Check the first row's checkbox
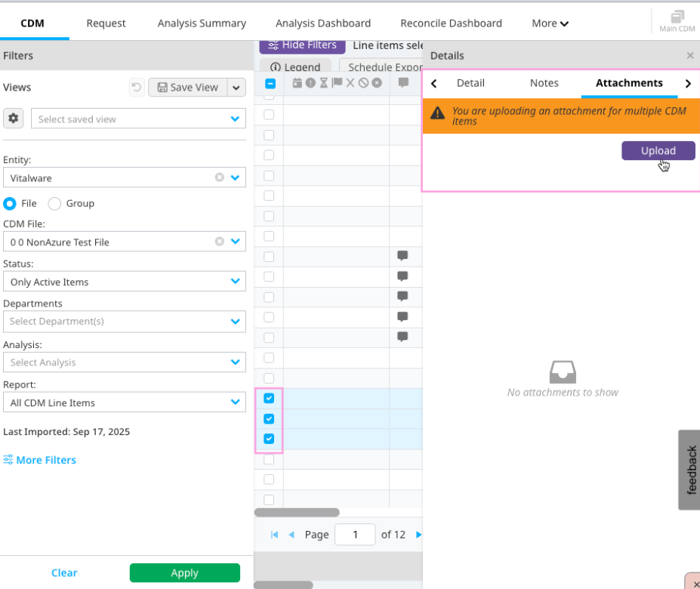This screenshot has height=589, width=700. 269,115
